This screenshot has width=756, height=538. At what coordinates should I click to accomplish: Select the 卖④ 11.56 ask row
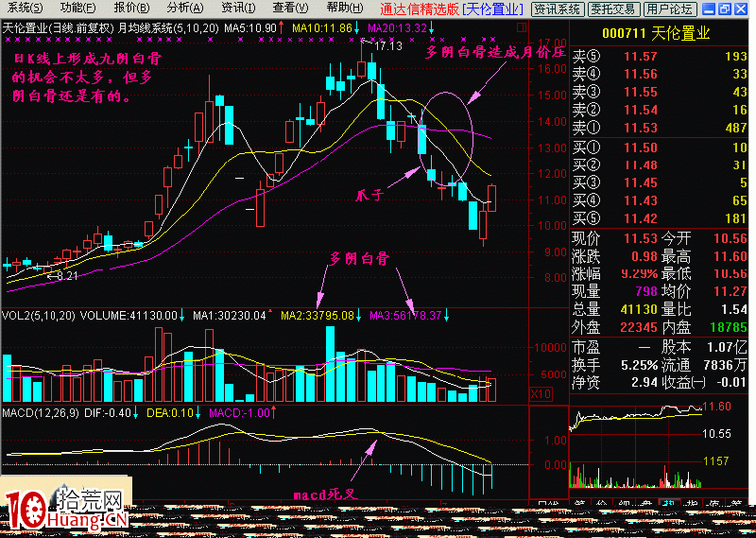pyautogui.click(x=660, y=75)
